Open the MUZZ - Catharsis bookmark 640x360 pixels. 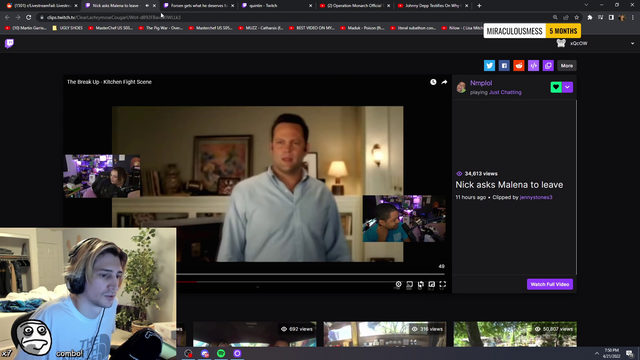point(260,28)
